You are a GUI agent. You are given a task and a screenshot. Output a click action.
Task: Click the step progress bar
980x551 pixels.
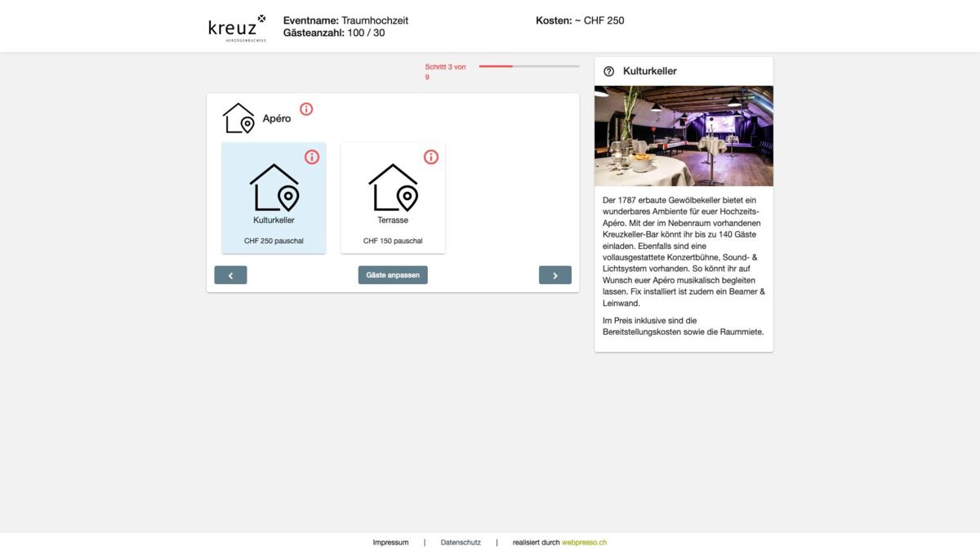[529, 66]
